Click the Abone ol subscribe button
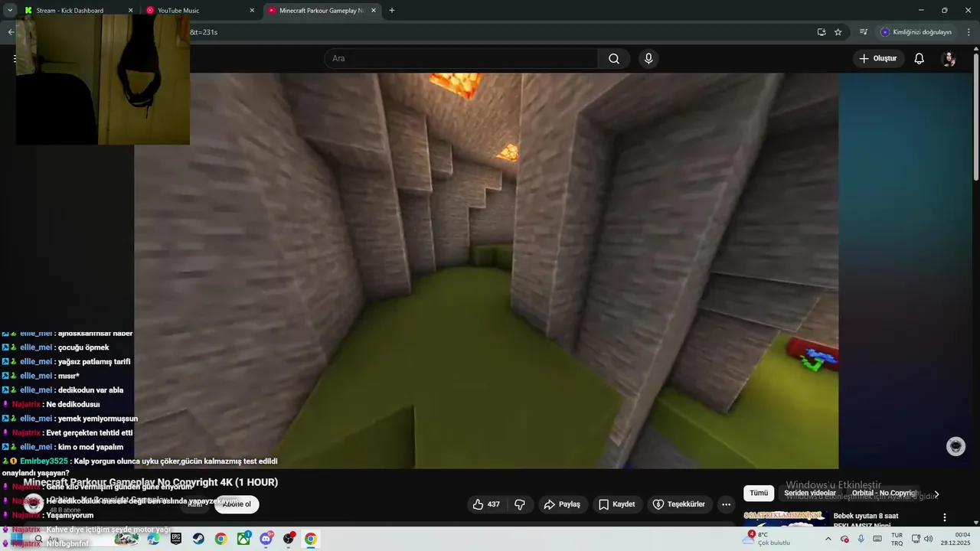This screenshot has height=551, width=980. pos(237,504)
